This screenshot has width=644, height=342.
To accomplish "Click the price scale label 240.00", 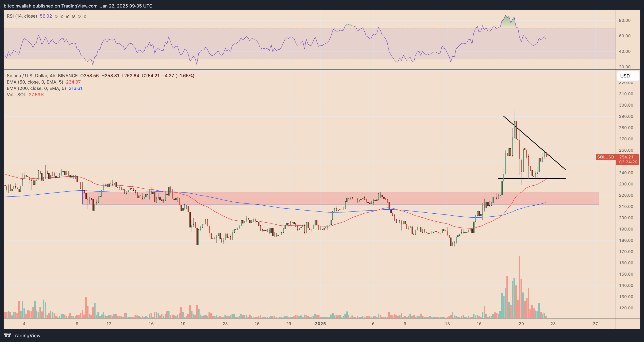I will (x=626, y=173).
